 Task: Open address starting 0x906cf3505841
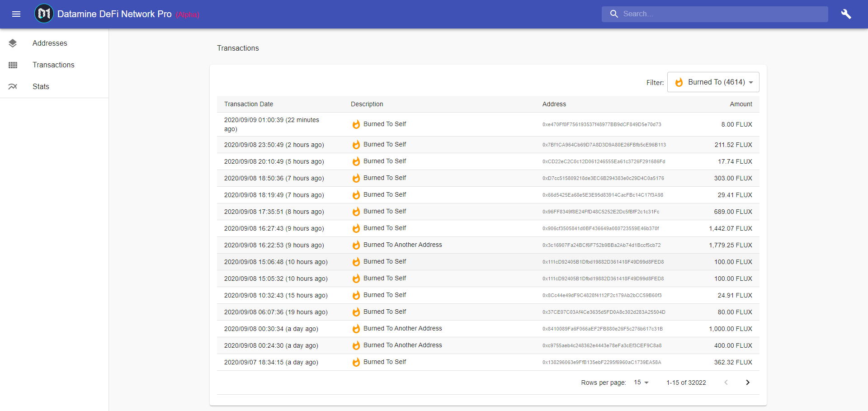(x=601, y=228)
